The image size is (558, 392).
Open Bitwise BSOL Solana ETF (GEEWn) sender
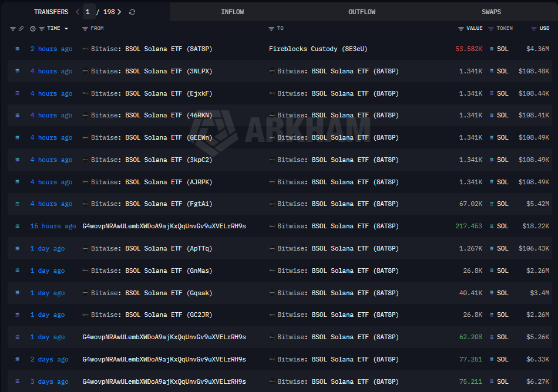point(152,137)
